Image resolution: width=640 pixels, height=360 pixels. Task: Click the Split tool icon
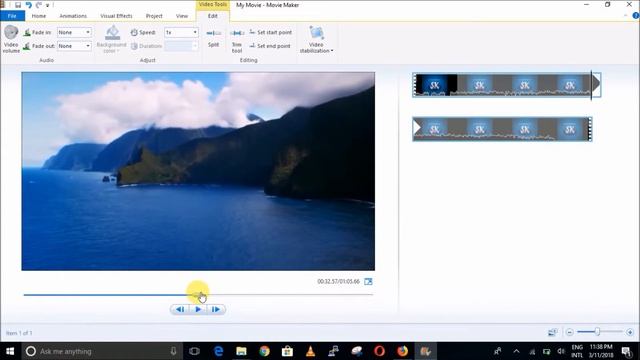click(x=213, y=33)
